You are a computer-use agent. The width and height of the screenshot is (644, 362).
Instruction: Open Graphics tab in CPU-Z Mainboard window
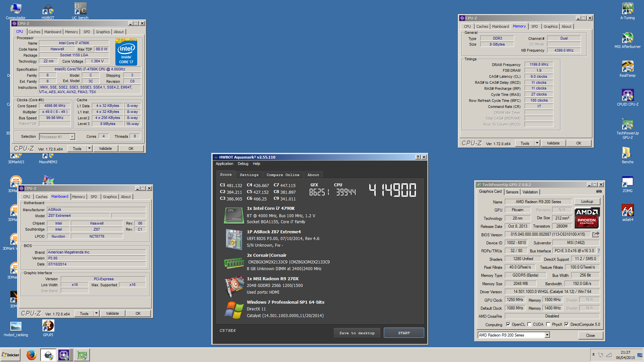(110, 197)
